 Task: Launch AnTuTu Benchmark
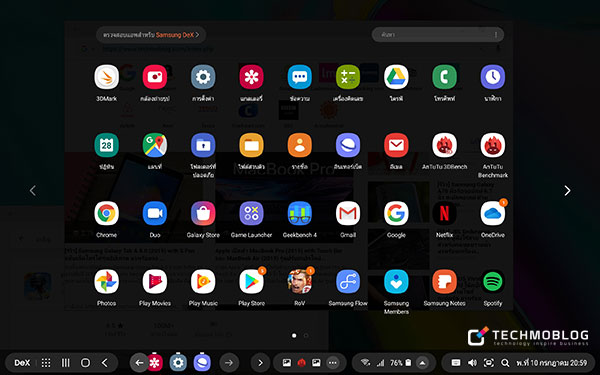[493, 145]
